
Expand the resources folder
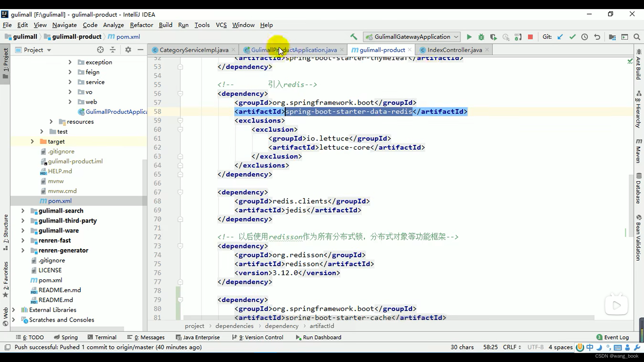click(x=51, y=121)
